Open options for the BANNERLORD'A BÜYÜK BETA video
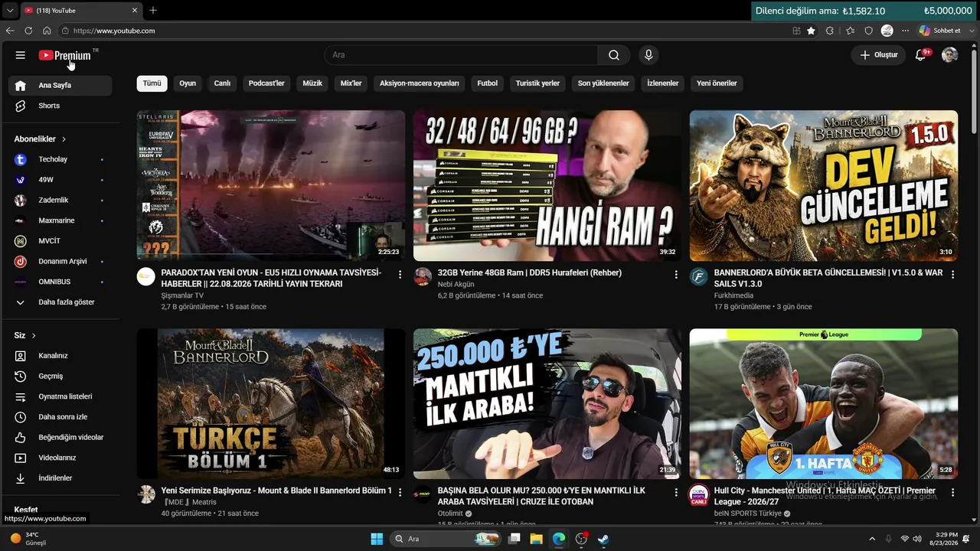 [x=952, y=274]
